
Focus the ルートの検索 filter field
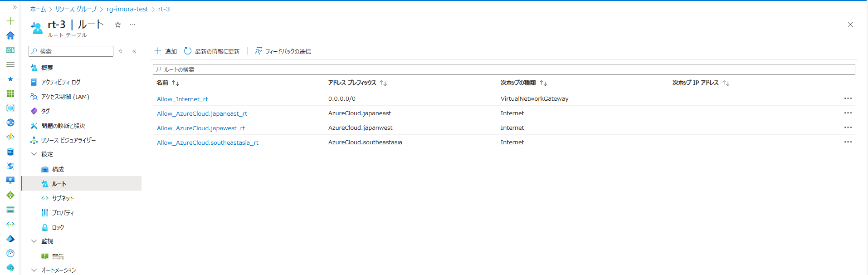pyautogui.click(x=504, y=69)
